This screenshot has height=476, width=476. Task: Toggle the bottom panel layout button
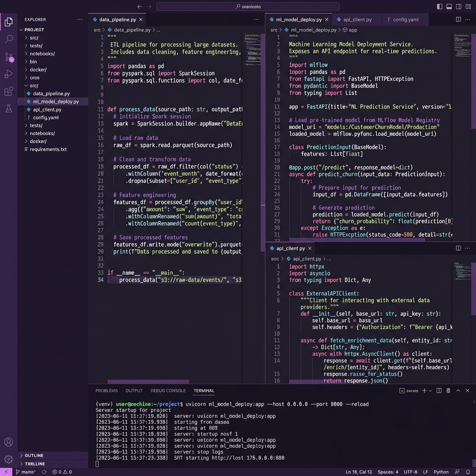point(450,7)
